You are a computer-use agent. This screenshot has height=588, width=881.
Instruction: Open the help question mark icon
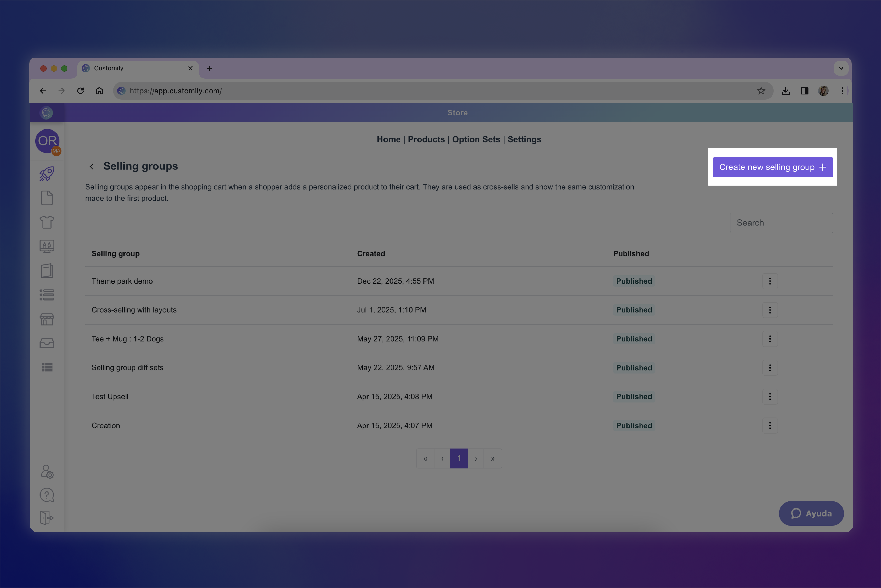click(47, 495)
